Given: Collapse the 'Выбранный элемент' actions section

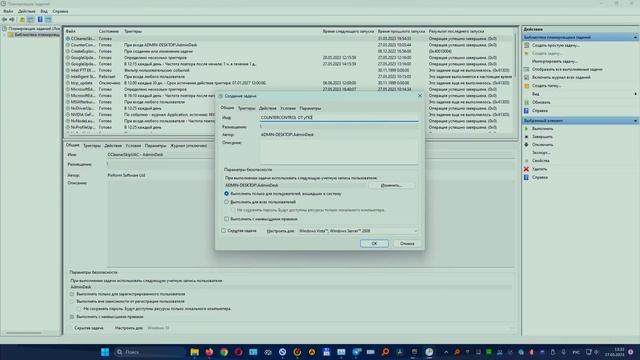Looking at the screenshot, I should point(635,121).
